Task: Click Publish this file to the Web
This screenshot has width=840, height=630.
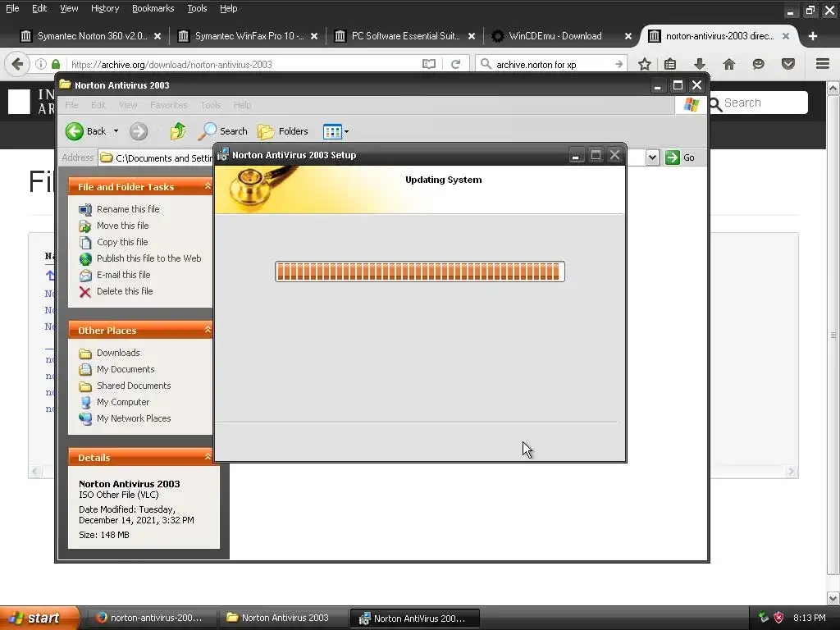Action: [148, 258]
